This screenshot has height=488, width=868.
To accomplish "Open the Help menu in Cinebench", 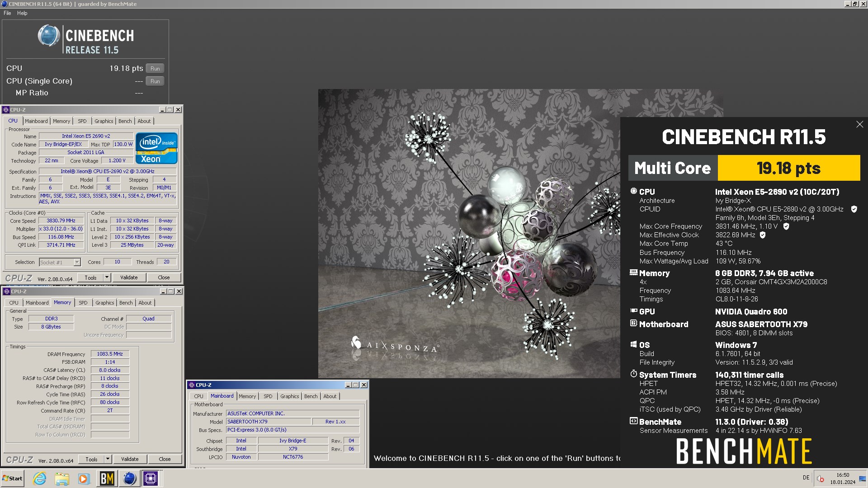I will (22, 13).
